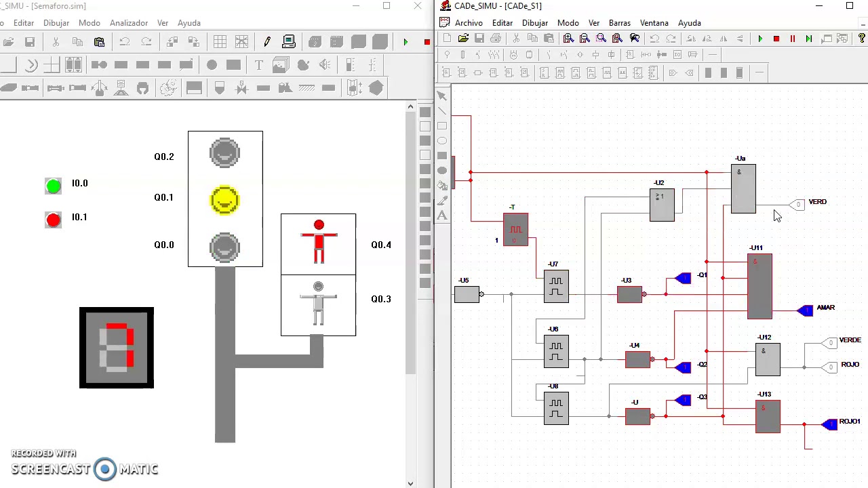Screen dimensions: 868x488
Task: Select the circle lamp component in PC_SIMU
Action: coord(212,65)
